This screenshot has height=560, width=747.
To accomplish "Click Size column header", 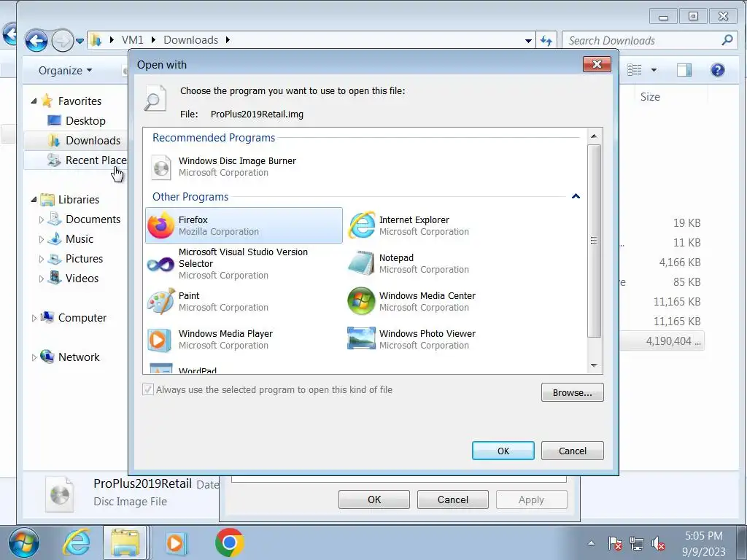I will click(650, 97).
